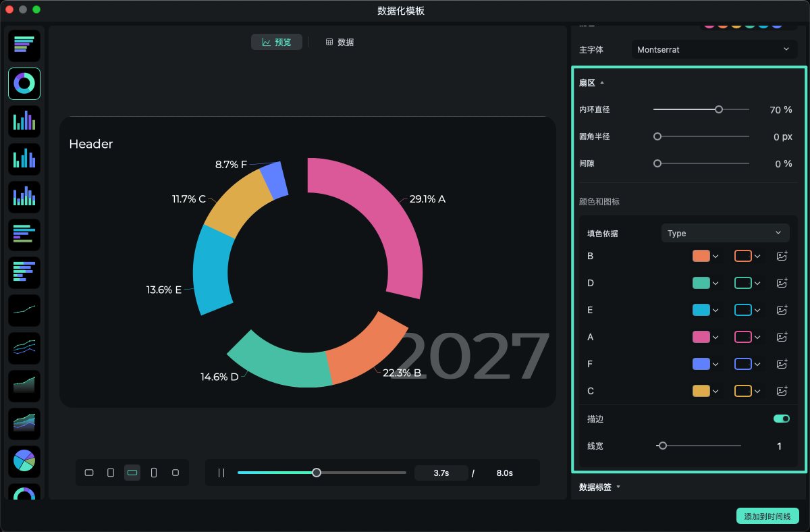Screen dimensions: 810x532
Task: Disable the 描边 stroke toggle
Action: coord(781,419)
